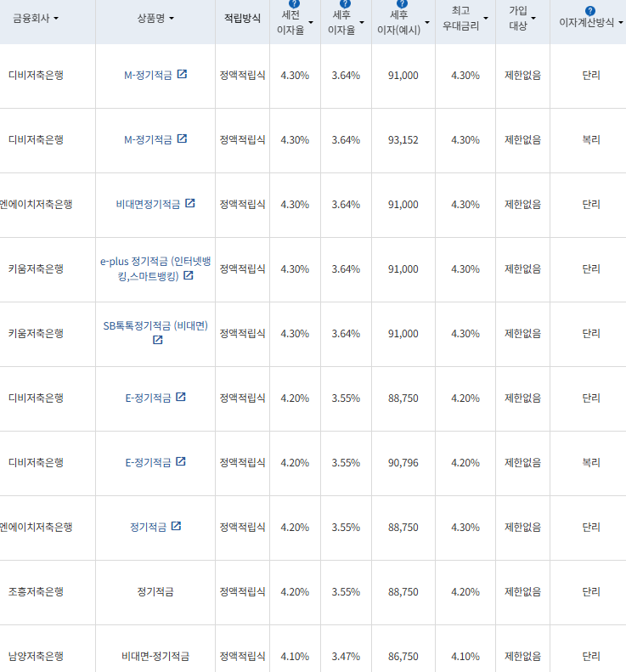Click the question mark above 세후 이자(예시)
626x672 pixels.
pos(403,4)
